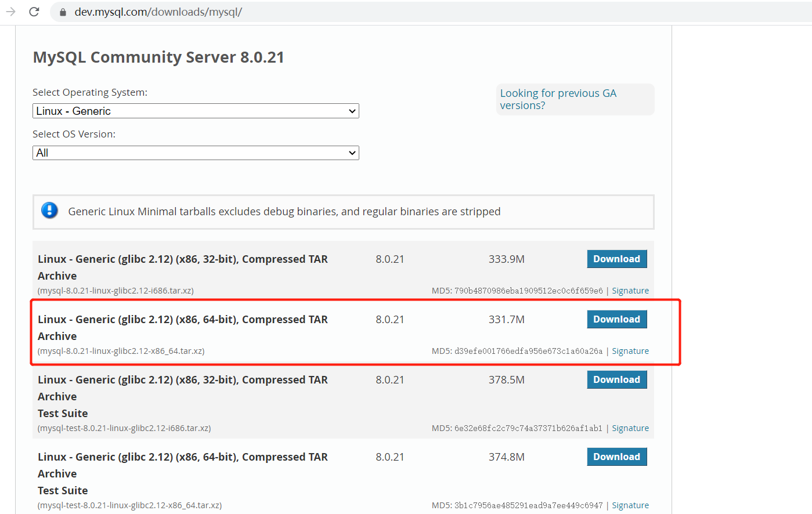Click the 333.9M file size value
812x514 pixels.
pyautogui.click(x=507, y=259)
